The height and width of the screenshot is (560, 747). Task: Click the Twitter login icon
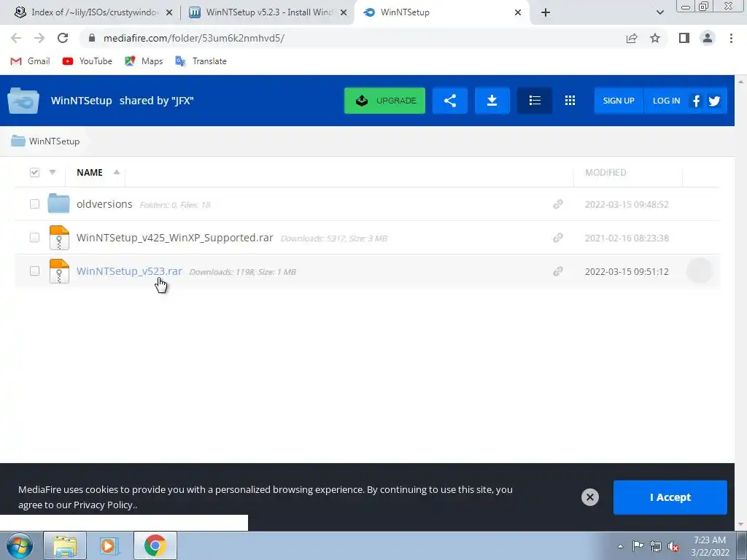[x=714, y=101]
